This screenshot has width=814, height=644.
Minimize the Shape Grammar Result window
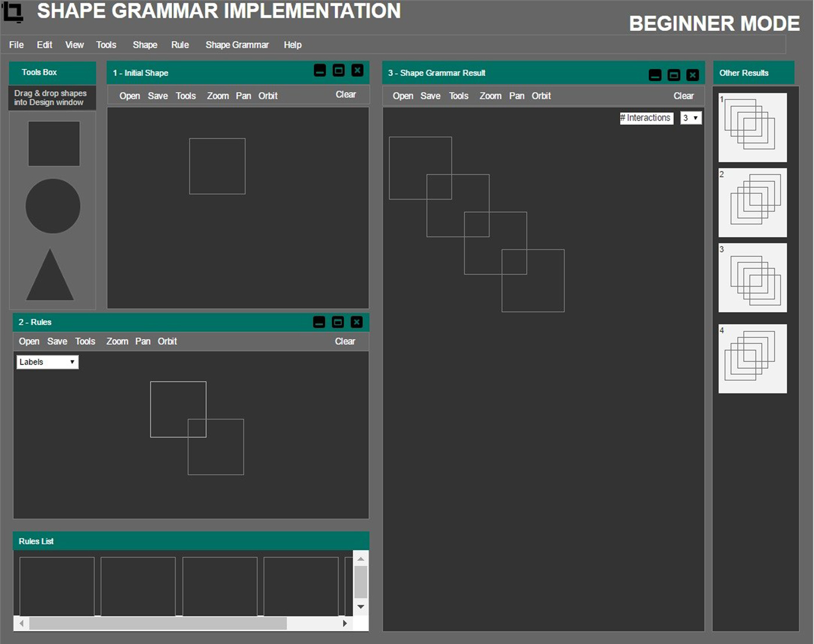click(655, 74)
